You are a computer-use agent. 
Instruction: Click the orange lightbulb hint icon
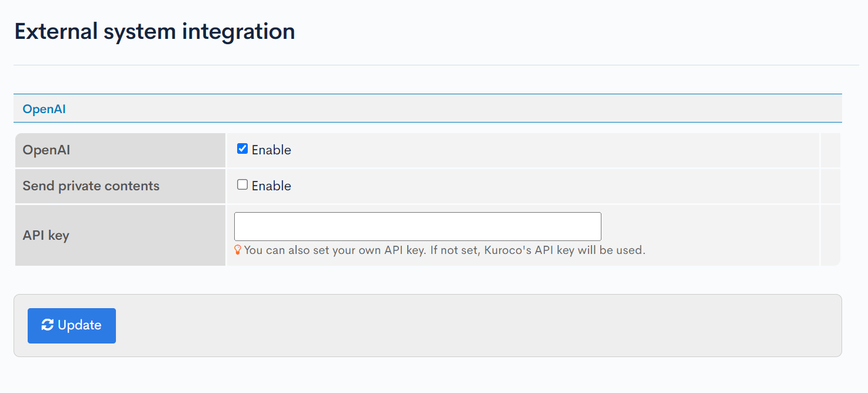tap(238, 250)
